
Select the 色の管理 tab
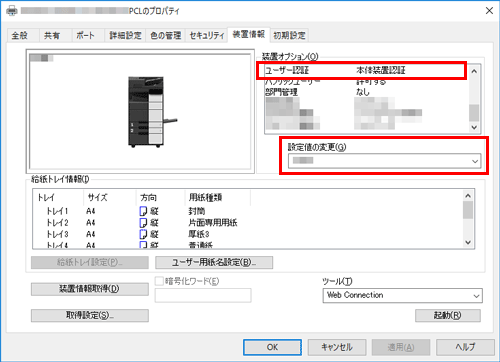(165, 35)
